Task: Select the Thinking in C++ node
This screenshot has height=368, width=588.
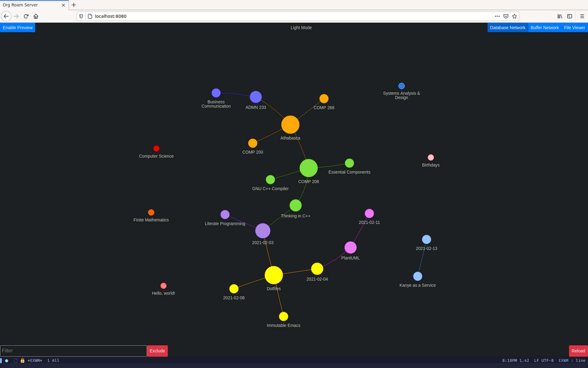Action: pos(295,206)
